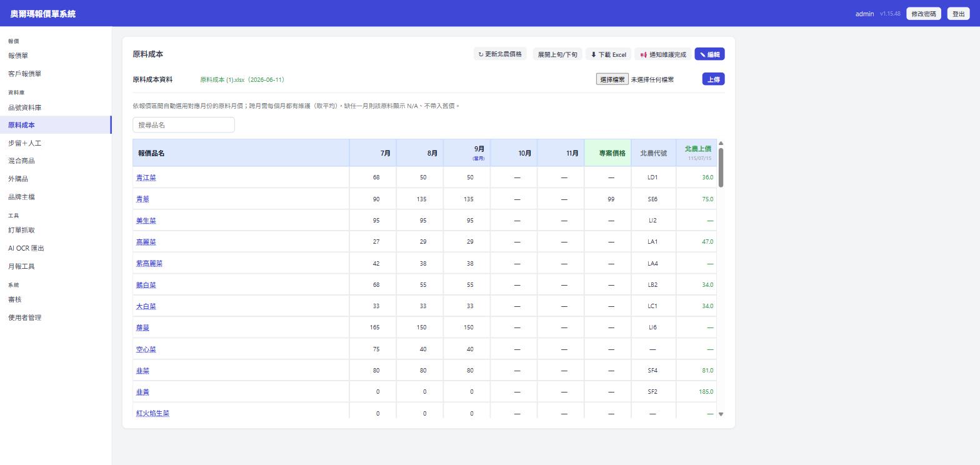Open 月報工具 in sidebar
Image resolution: width=980 pixels, height=465 pixels.
[56, 266]
